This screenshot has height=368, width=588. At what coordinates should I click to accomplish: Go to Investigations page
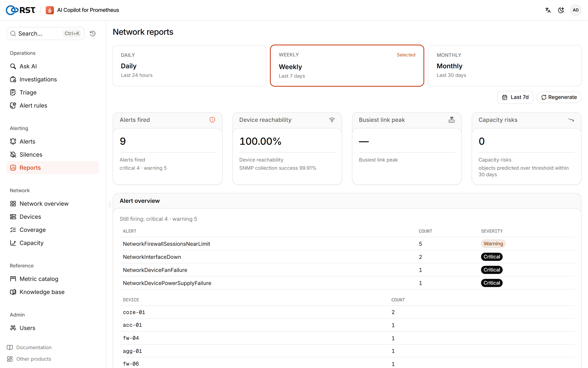pyautogui.click(x=53, y=79)
